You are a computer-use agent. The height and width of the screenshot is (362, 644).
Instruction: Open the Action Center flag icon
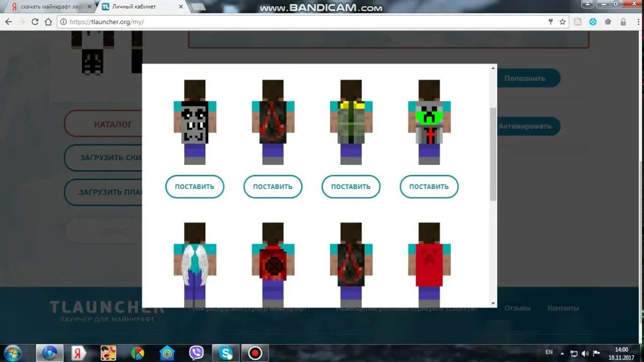click(596, 353)
